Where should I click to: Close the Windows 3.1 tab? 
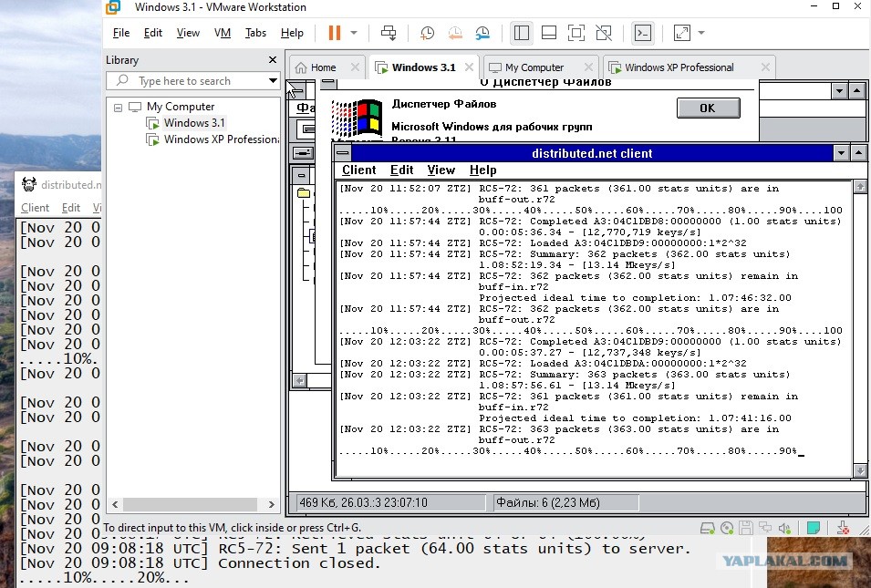pos(469,67)
